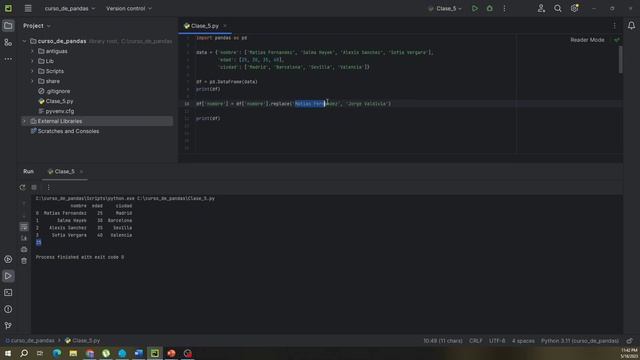Screen dimensions: 640x360
Task: Open the Git version control tool window
Action: pos(8,326)
